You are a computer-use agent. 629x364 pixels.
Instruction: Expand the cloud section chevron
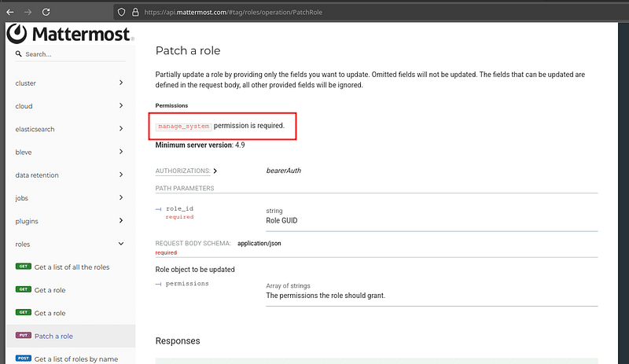tap(121, 105)
